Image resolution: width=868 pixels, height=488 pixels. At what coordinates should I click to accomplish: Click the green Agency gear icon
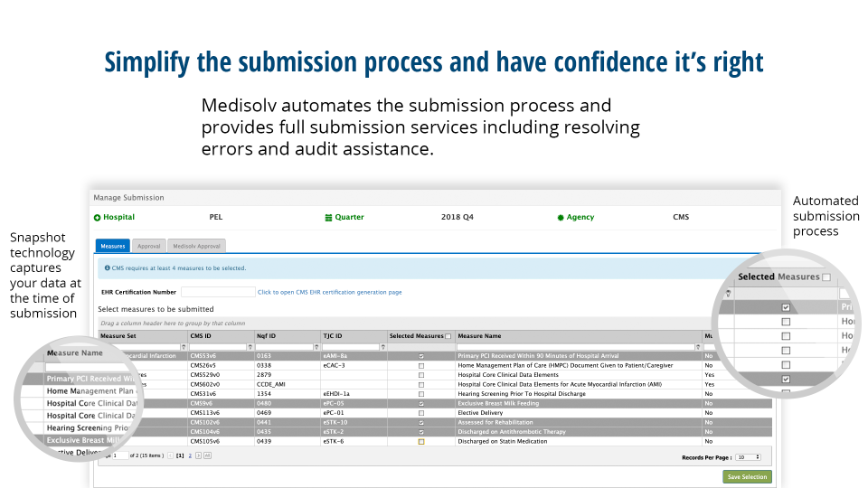561,218
